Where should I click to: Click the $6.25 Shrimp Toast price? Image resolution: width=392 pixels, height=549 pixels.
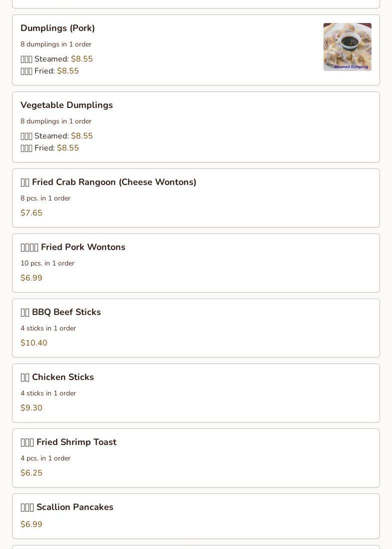point(31,473)
